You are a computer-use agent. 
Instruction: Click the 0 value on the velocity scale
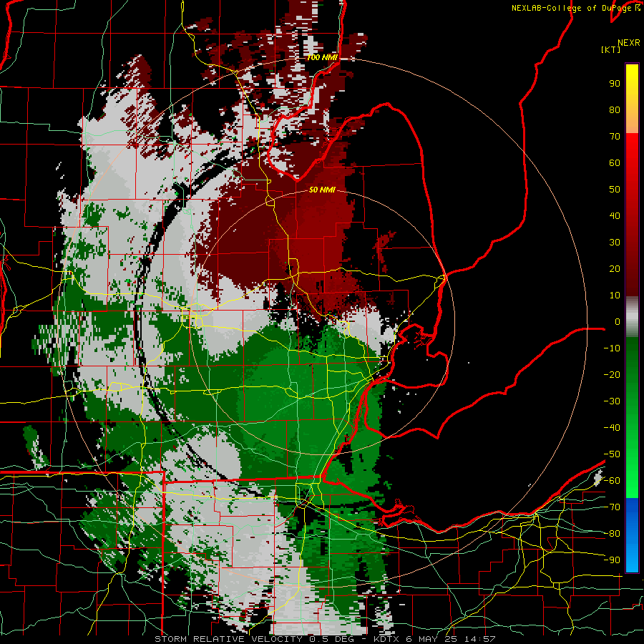point(618,322)
